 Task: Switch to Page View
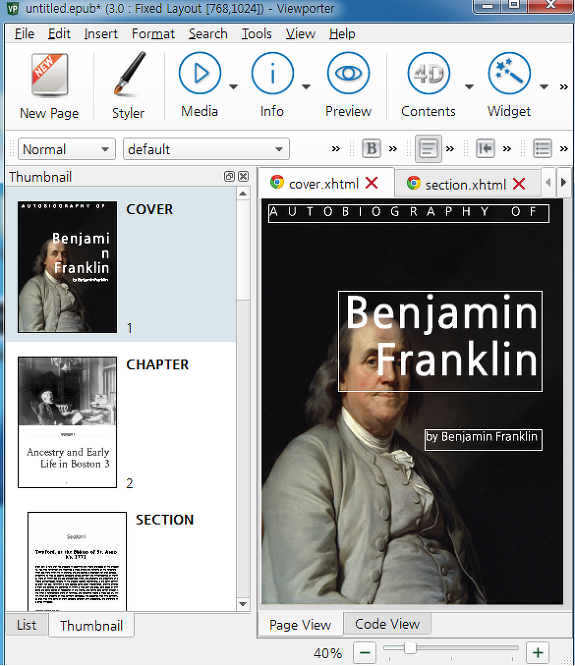[300, 625]
